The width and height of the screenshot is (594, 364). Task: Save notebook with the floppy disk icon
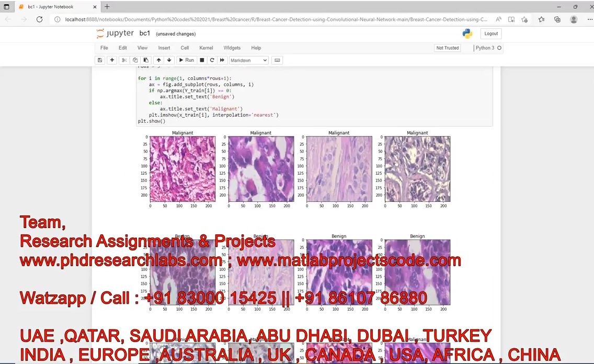[100, 60]
